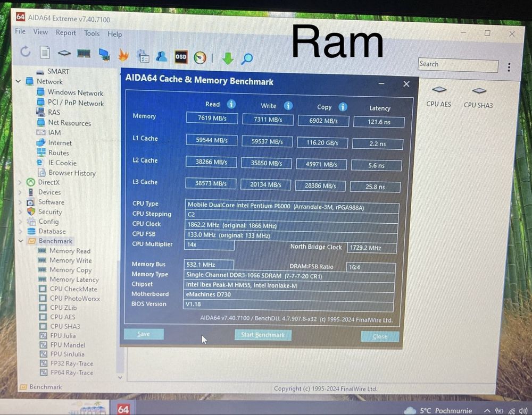Click the volume tray icon
Viewport: 532px width, 415px height.
coord(523,411)
